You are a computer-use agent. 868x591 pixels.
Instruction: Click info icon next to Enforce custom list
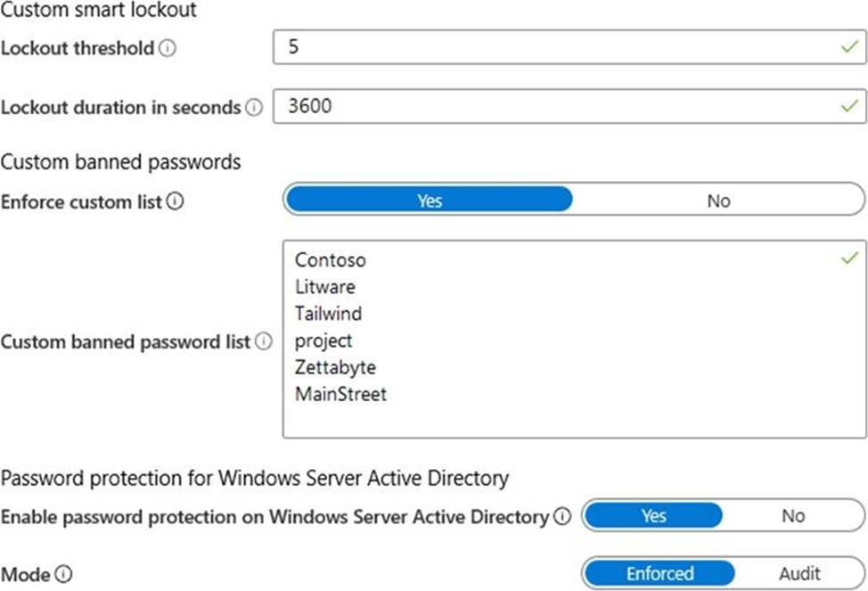175,202
